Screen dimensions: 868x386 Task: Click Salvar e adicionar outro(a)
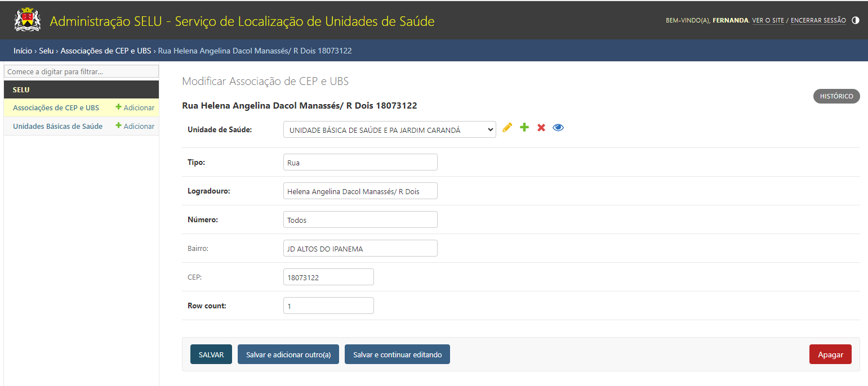point(288,354)
